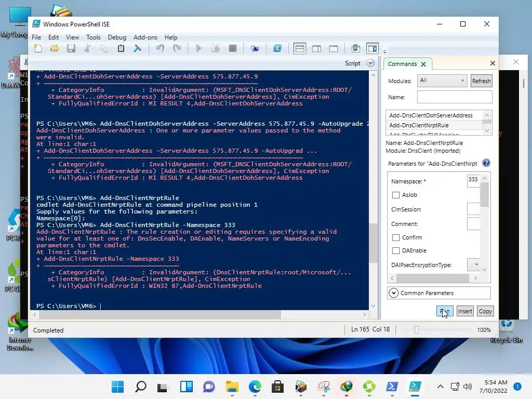Enable the AsJob checkbox
The width and height of the screenshot is (532, 399).
[x=395, y=195]
